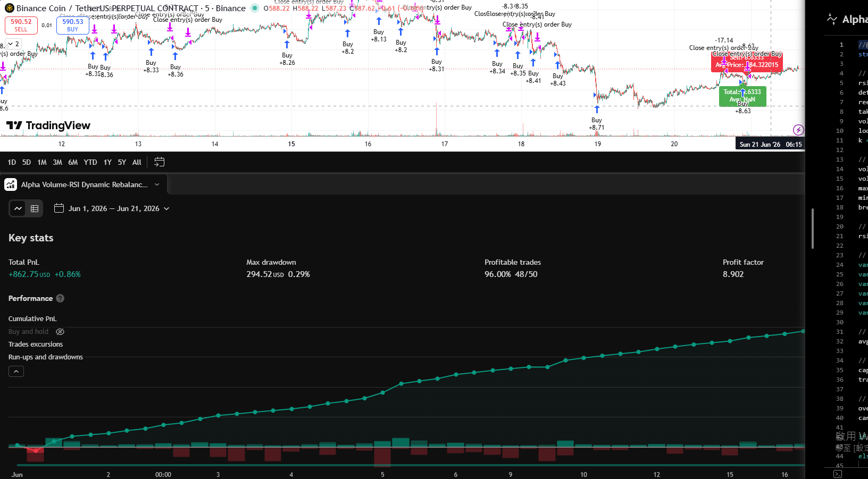868x479 pixels.
Task: Click the green Total position label
Action: (x=742, y=96)
